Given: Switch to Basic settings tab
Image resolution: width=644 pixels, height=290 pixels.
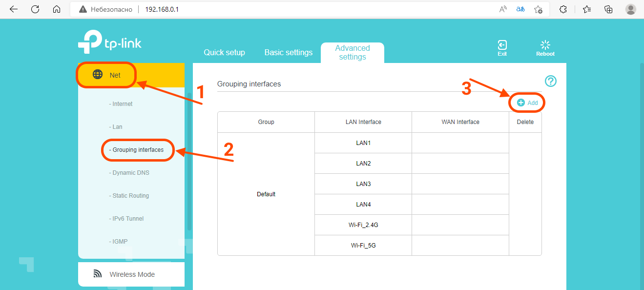Looking at the screenshot, I should pyautogui.click(x=288, y=52).
